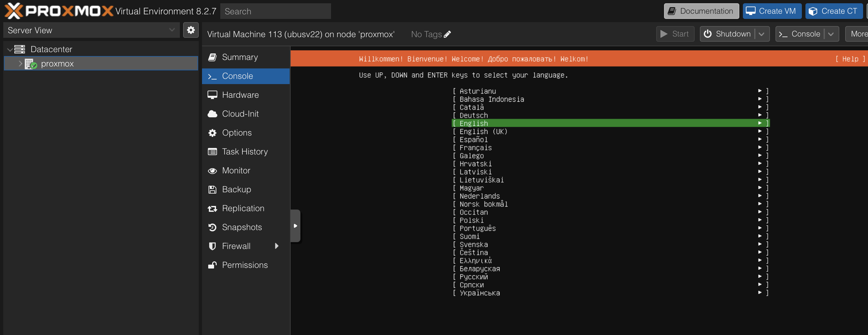Open the Task History tab

pyautogui.click(x=246, y=152)
